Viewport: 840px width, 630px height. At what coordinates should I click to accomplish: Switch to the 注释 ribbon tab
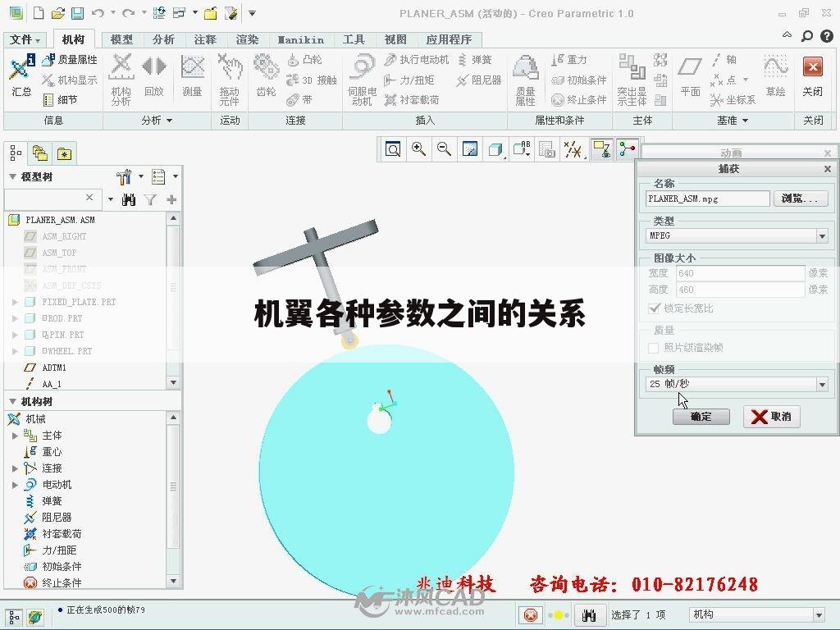pyautogui.click(x=205, y=39)
